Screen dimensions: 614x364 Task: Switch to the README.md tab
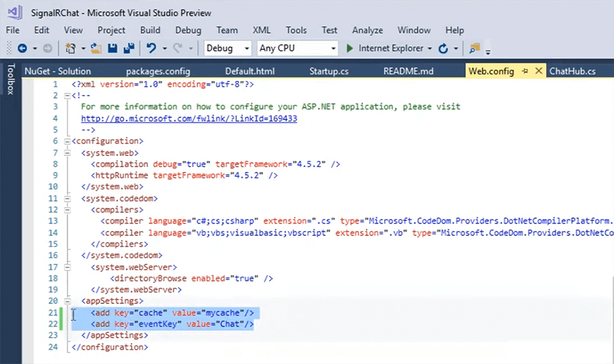409,72
